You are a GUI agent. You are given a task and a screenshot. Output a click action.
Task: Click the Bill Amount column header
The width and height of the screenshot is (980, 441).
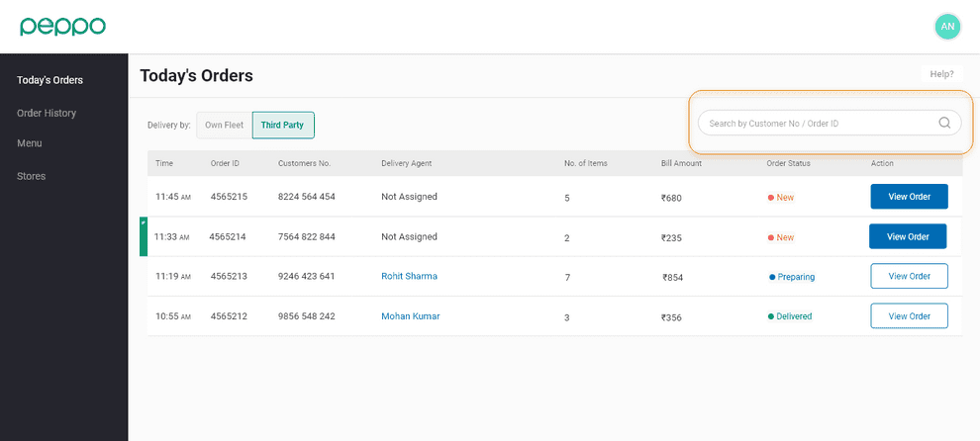tap(681, 163)
